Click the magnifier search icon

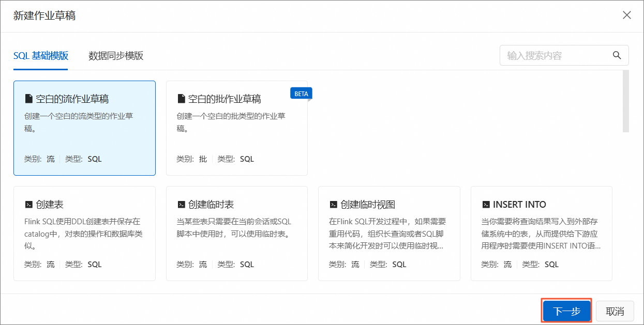coord(617,55)
